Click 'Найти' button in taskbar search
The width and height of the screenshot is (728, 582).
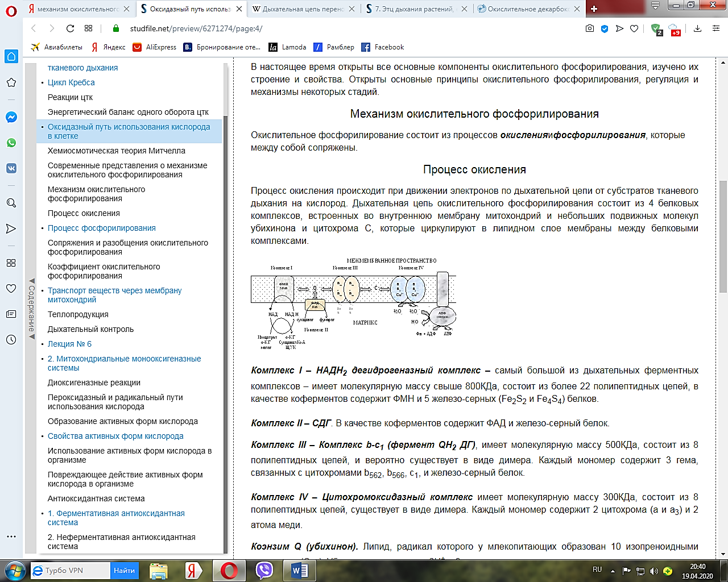pos(124,570)
